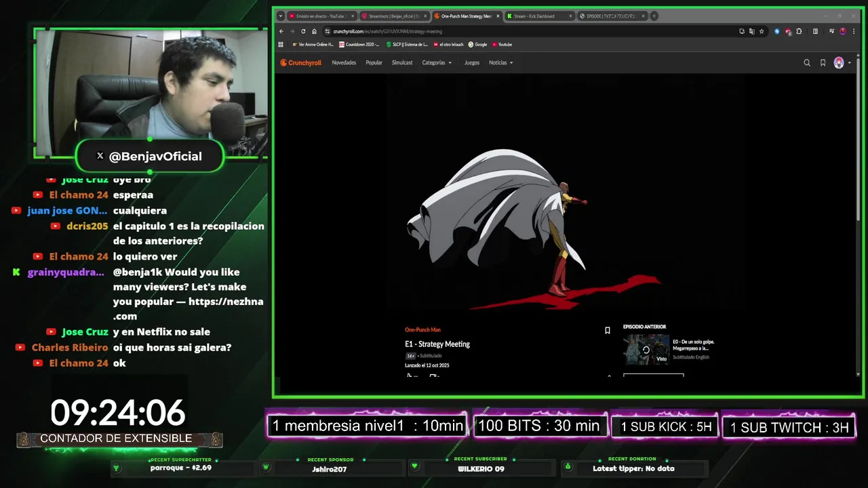Image resolution: width=868 pixels, height=488 pixels.
Task: Open Countdown 2020 bookmark
Action: coord(359,45)
